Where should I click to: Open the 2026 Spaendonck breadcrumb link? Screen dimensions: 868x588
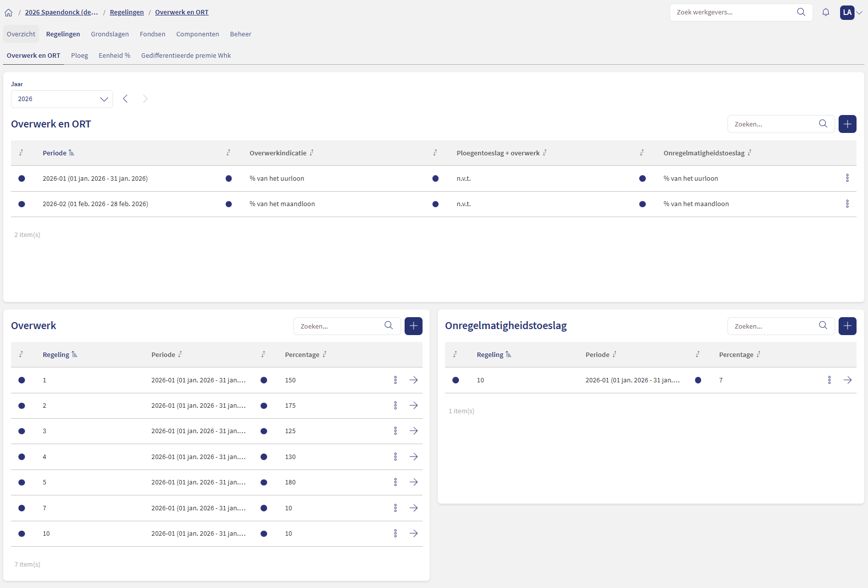(x=61, y=12)
